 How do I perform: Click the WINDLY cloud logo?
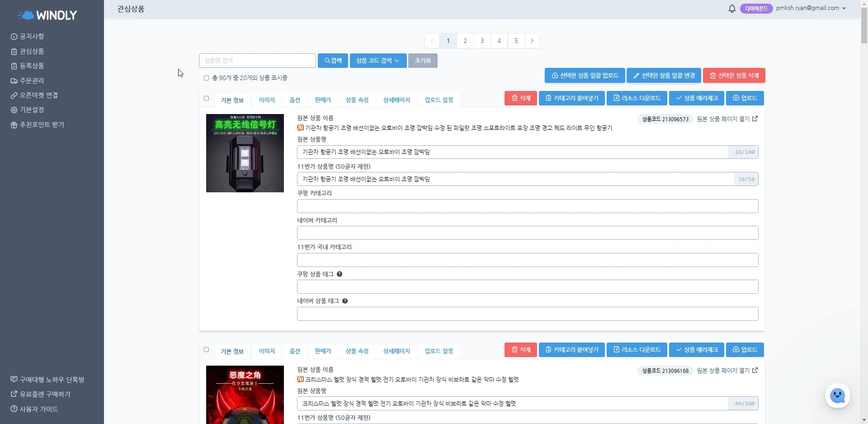click(x=47, y=15)
